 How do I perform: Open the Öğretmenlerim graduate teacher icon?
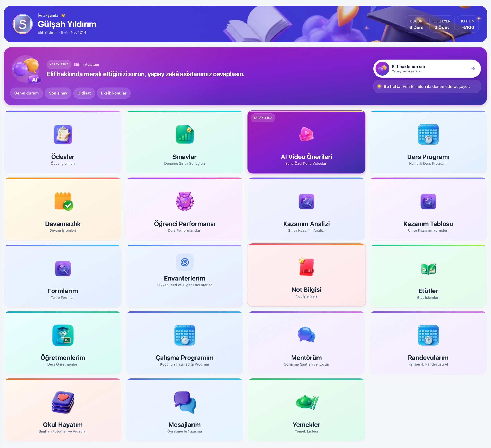(x=63, y=335)
